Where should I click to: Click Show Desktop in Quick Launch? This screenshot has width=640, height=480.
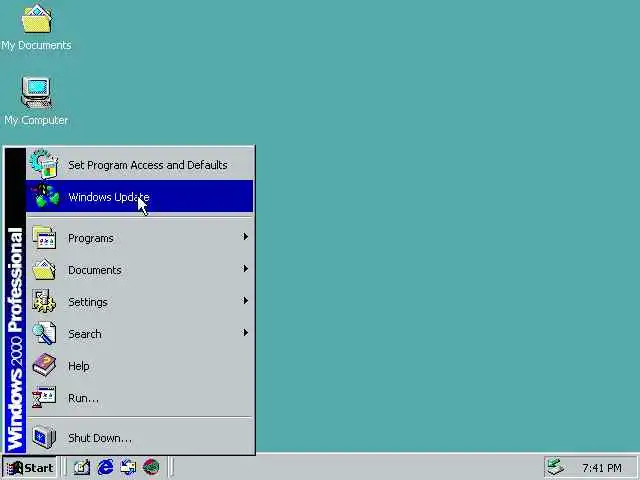pyautogui.click(x=82, y=467)
